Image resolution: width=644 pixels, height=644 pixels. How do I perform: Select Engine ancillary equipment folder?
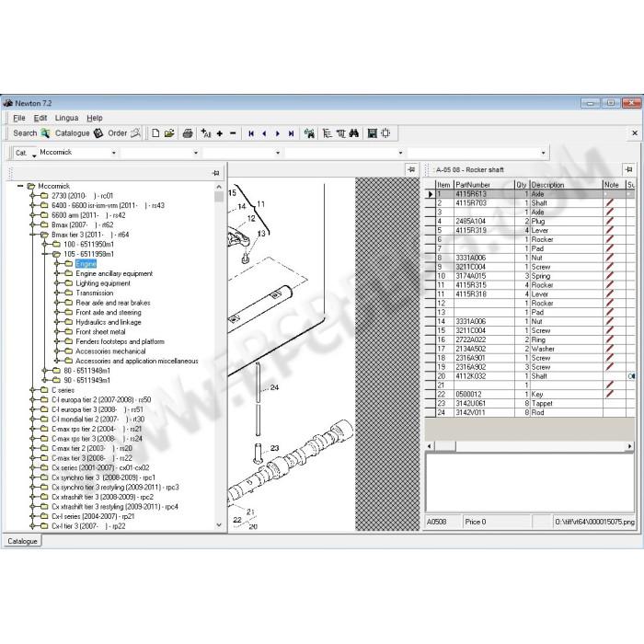pos(114,273)
